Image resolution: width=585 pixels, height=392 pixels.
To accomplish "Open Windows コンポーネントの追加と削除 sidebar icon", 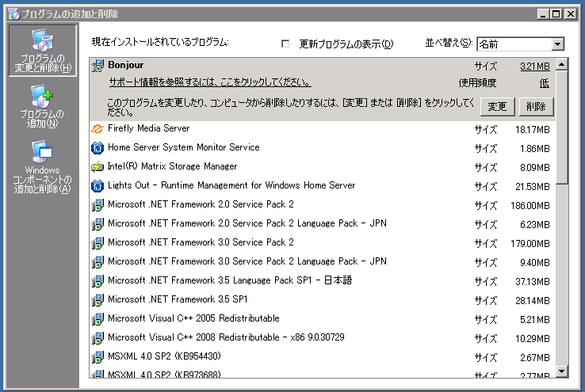I will 42,167.
